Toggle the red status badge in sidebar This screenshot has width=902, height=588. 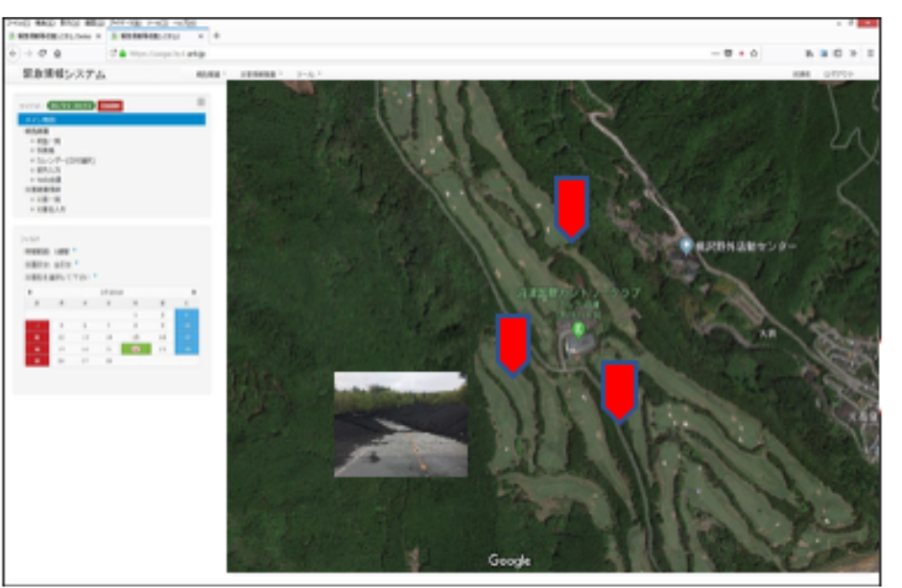pos(111,106)
